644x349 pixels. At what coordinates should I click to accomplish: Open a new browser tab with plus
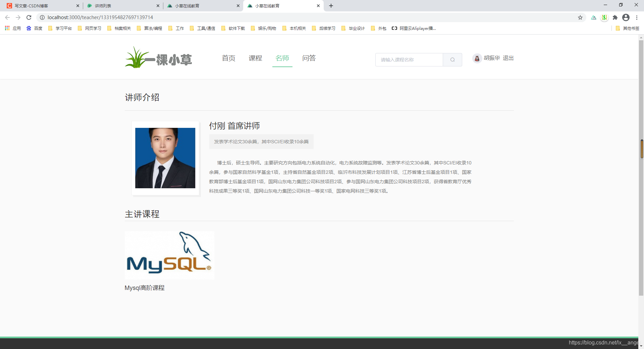coord(331,6)
